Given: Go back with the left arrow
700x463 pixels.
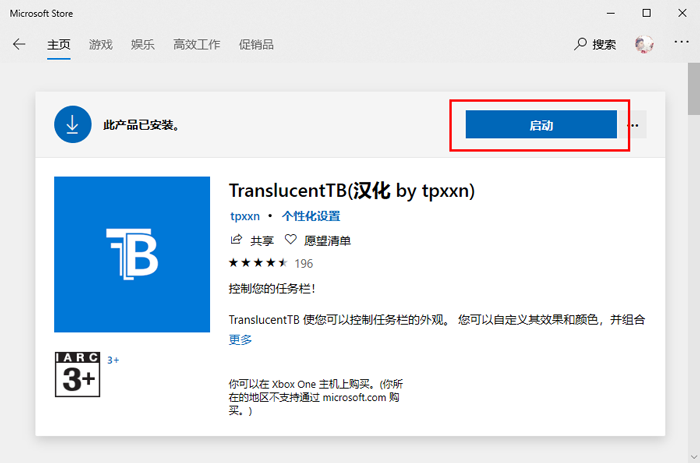Looking at the screenshot, I should [x=19, y=44].
